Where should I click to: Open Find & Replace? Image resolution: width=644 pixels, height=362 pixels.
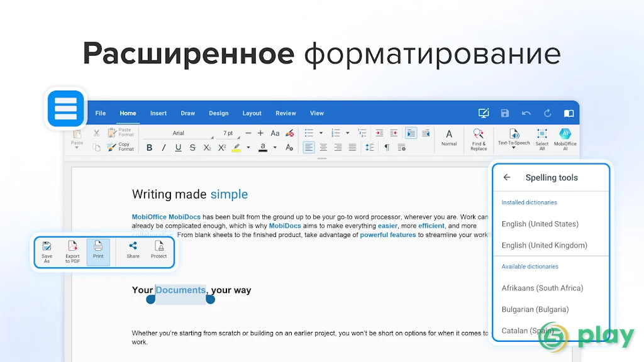click(x=479, y=140)
